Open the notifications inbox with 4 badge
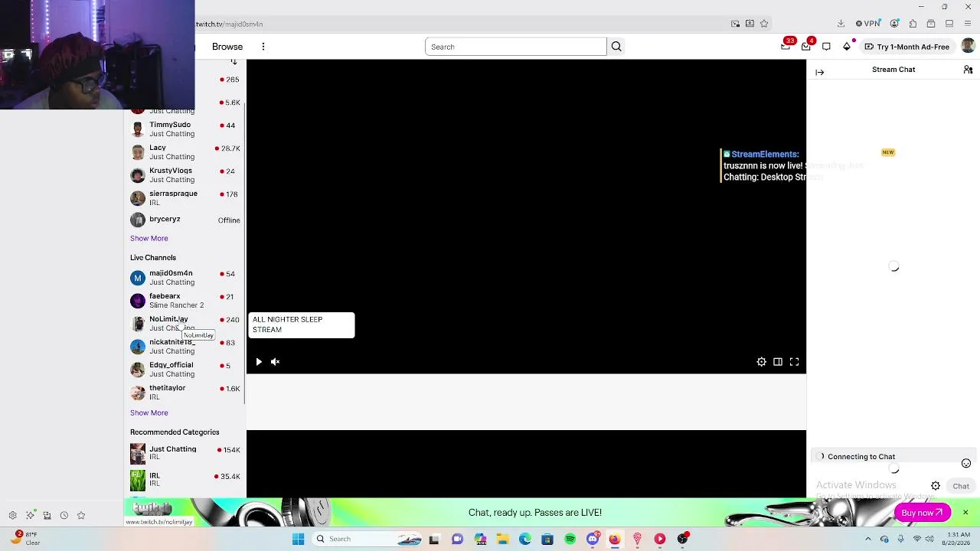Image resolution: width=980 pixels, height=551 pixels. pyautogui.click(x=806, y=47)
